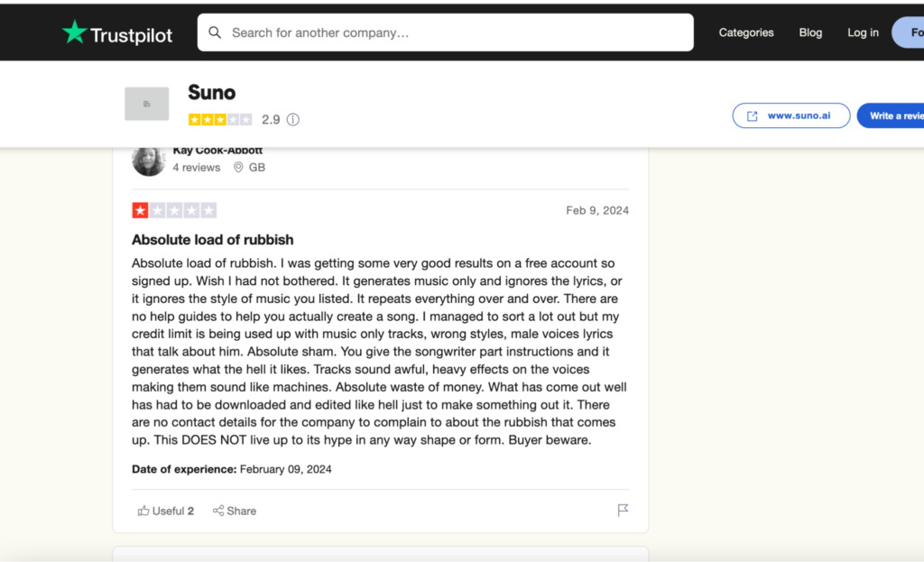Click Suno's yellow star rating
The image size is (924, 562).
220,120
